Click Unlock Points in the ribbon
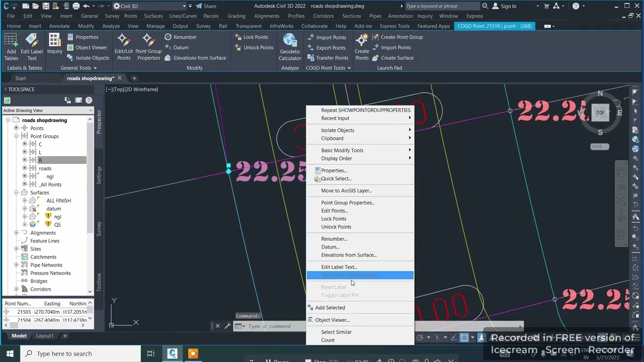The image size is (644, 362). (254, 47)
